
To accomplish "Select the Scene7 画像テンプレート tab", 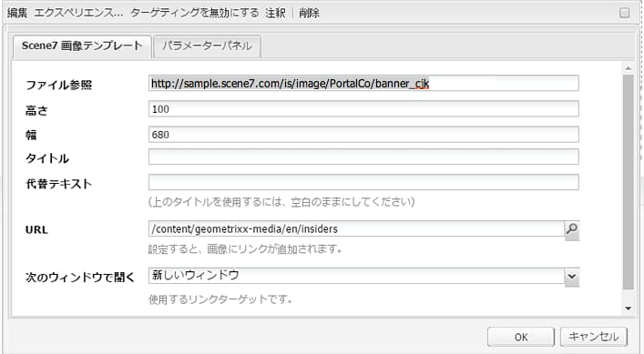I will pos(82,46).
